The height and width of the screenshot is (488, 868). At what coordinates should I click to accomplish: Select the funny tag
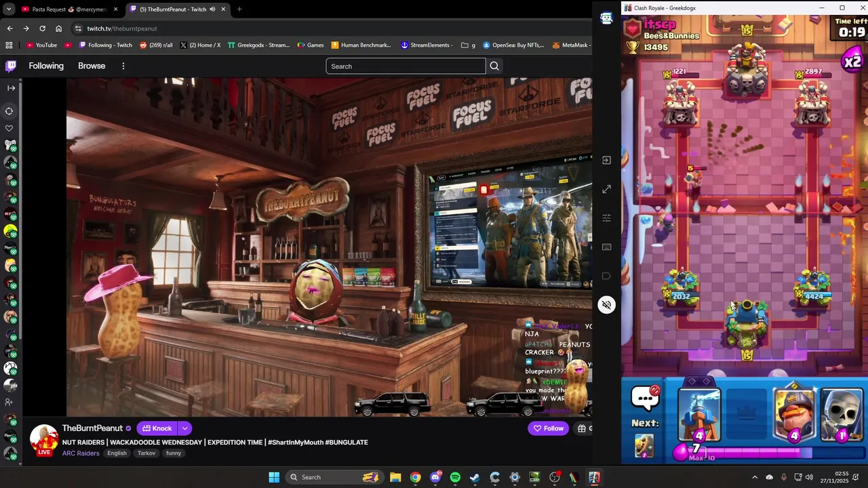174,453
